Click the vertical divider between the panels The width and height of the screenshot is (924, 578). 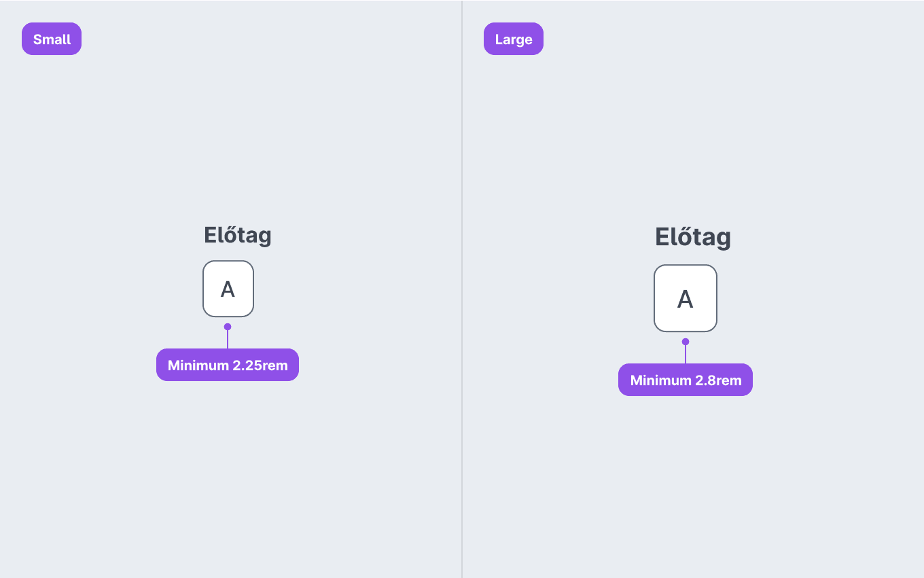(x=462, y=289)
